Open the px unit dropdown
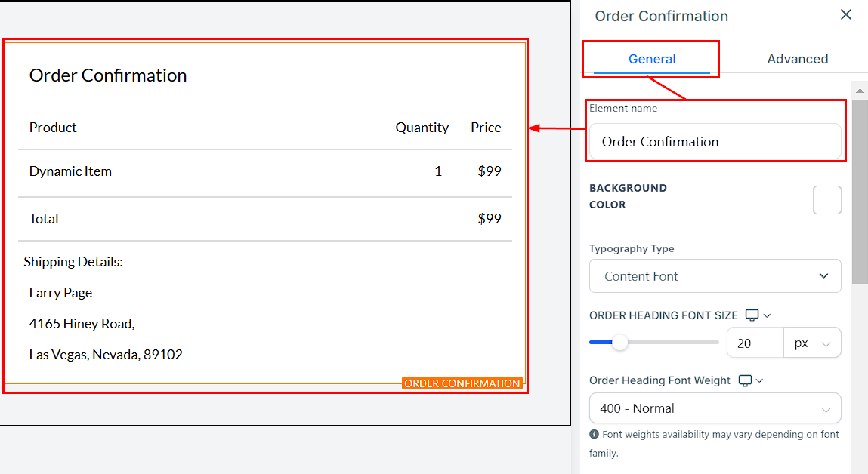This screenshot has width=868, height=474. coord(812,343)
